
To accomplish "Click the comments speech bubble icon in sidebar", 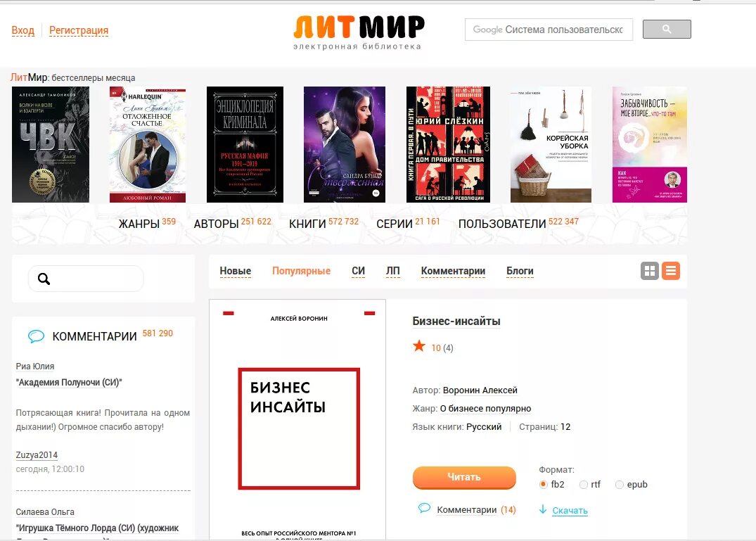I will point(36,336).
